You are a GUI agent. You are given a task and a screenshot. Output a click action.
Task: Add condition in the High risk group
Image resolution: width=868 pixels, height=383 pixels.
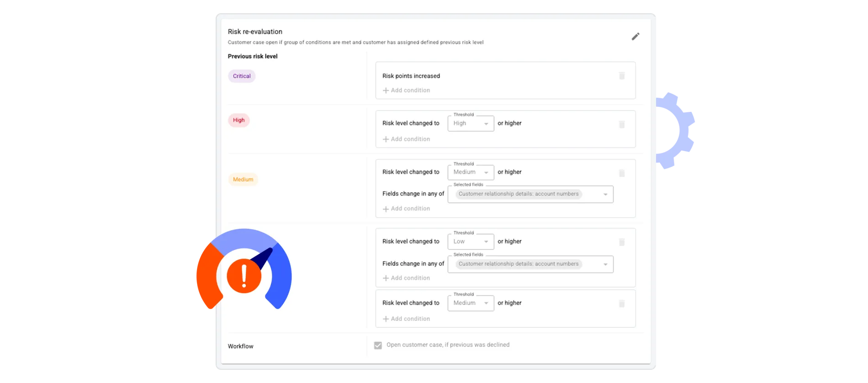[406, 139]
